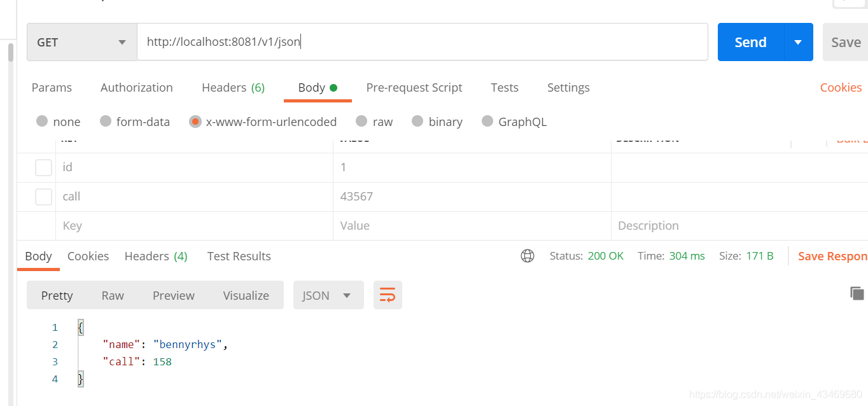Enable the id parameter checkbox
The height and width of the screenshot is (406, 868).
point(43,167)
